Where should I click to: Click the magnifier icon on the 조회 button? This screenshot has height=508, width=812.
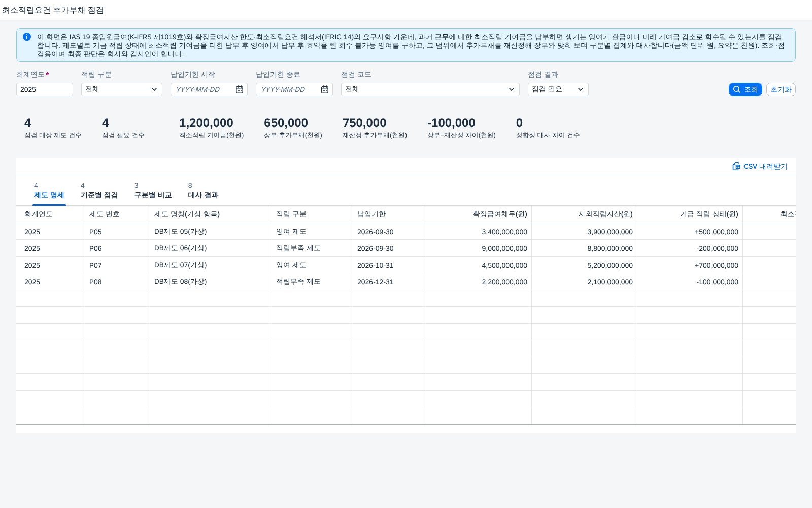pos(737,89)
